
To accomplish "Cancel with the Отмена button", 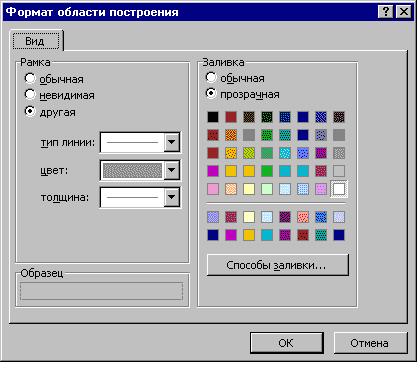I will (x=370, y=343).
